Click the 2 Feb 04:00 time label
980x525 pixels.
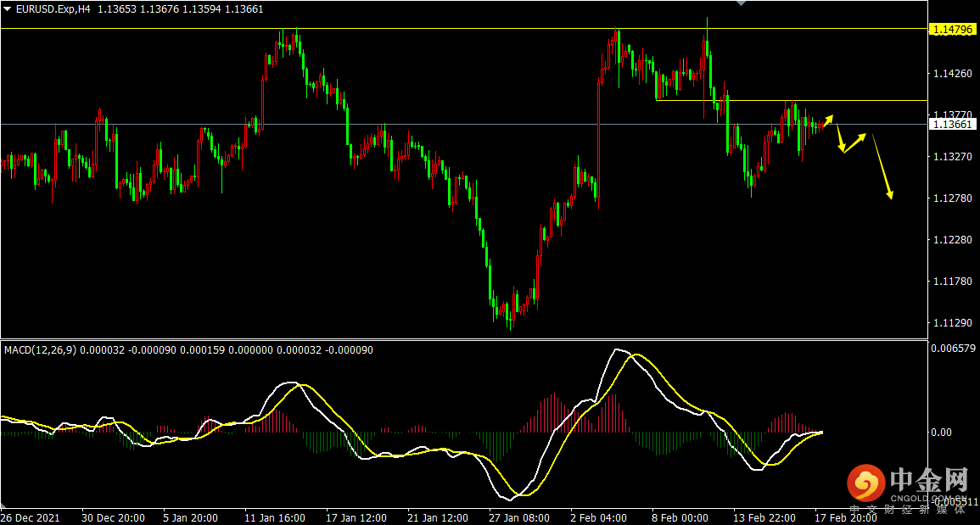coord(598,517)
